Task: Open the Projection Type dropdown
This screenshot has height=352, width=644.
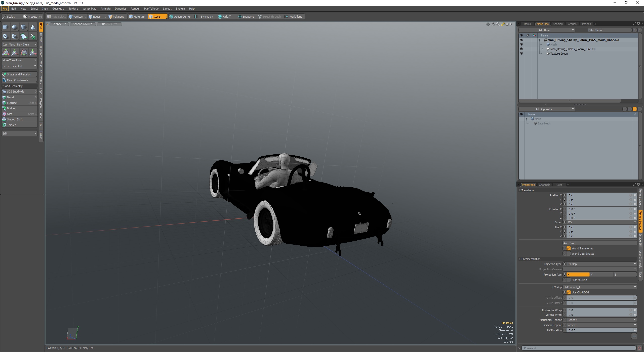Action: [x=600, y=264]
